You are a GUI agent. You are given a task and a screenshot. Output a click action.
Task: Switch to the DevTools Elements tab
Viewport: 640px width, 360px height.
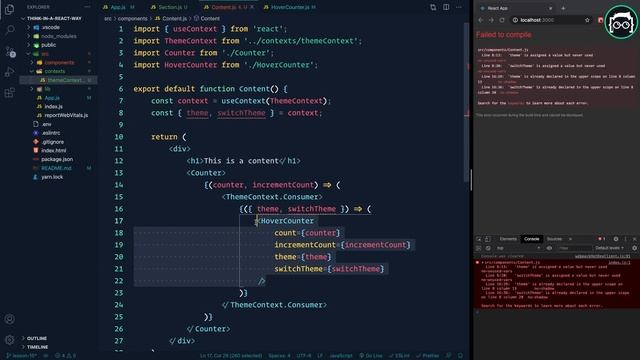(508, 239)
